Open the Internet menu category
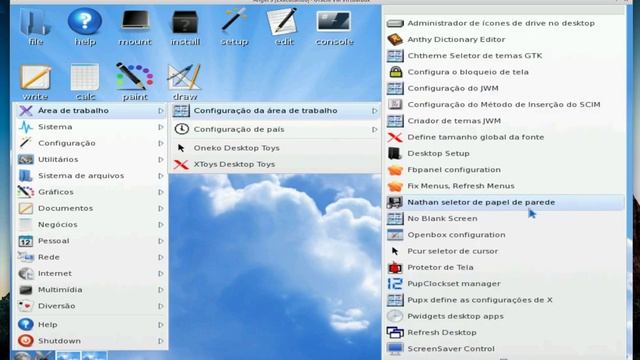The height and width of the screenshot is (360, 640). click(x=91, y=273)
